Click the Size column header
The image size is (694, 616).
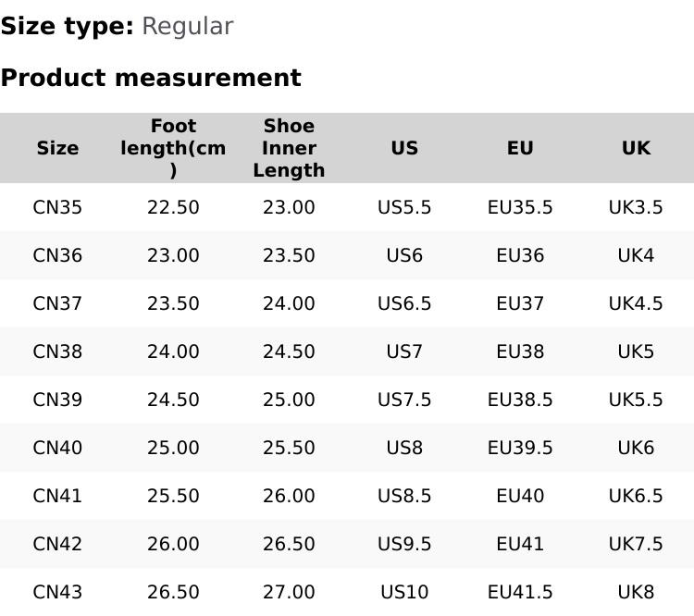coord(57,148)
